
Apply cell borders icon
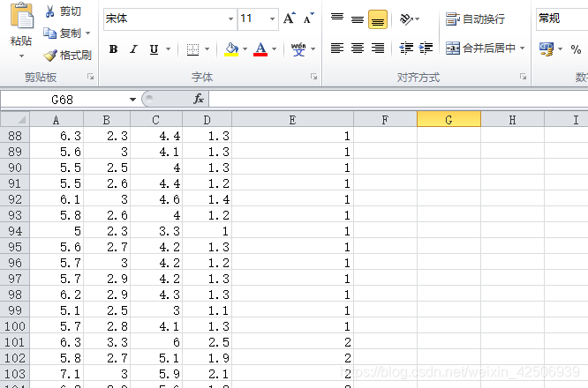pos(192,49)
